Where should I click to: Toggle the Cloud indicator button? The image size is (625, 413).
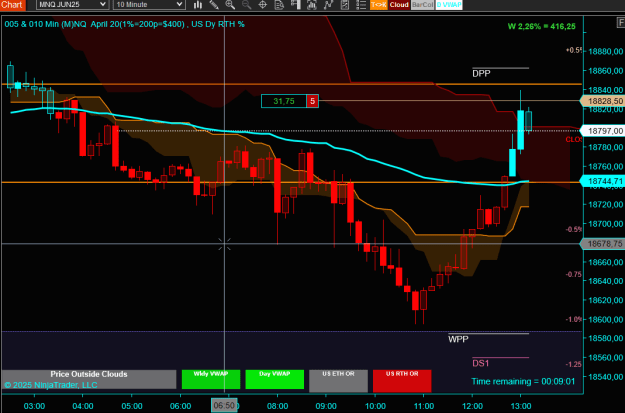click(399, 5)
